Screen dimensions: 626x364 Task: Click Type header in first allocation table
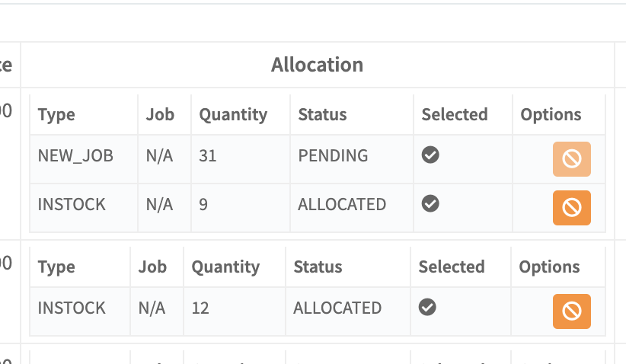[x=56, y=115]
